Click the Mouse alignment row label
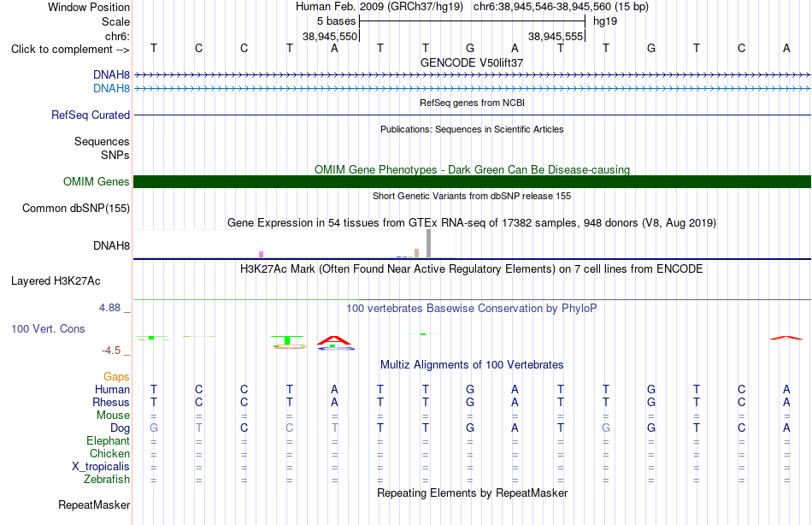The width and height of the screenshot is (812, 525). point(114,416)
